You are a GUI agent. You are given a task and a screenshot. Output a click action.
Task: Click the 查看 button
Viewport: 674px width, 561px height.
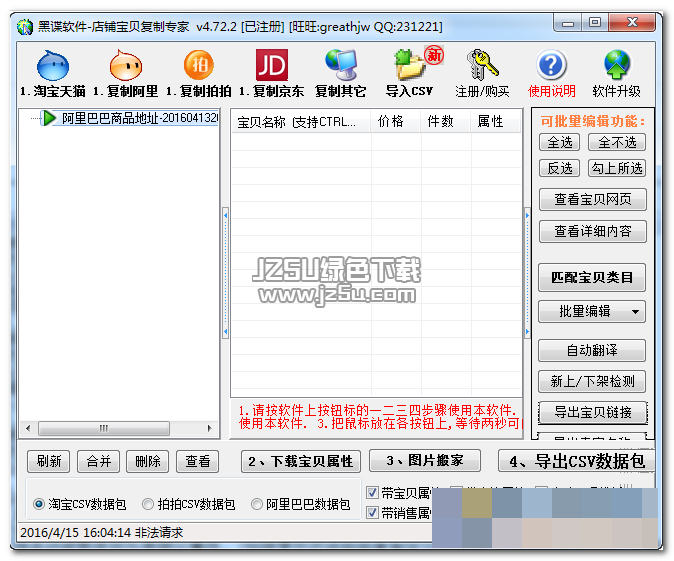click(198, 461)
